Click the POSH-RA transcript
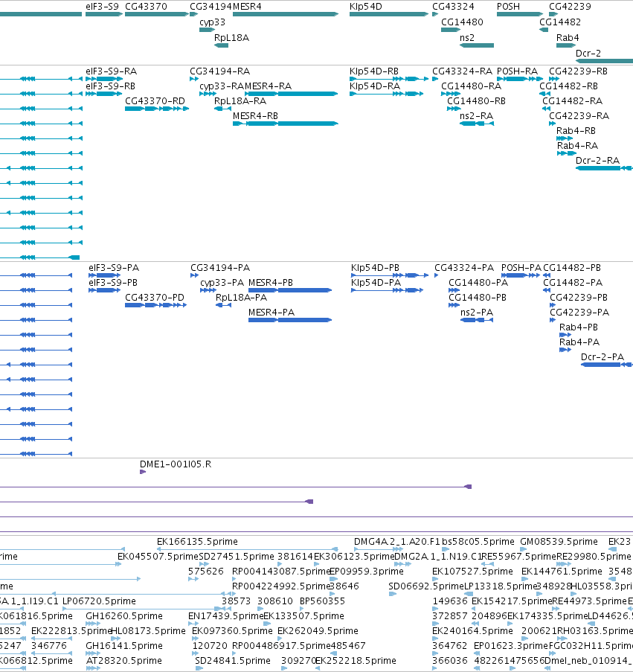Screen dimensions: 633x672 tap(520, 79)
